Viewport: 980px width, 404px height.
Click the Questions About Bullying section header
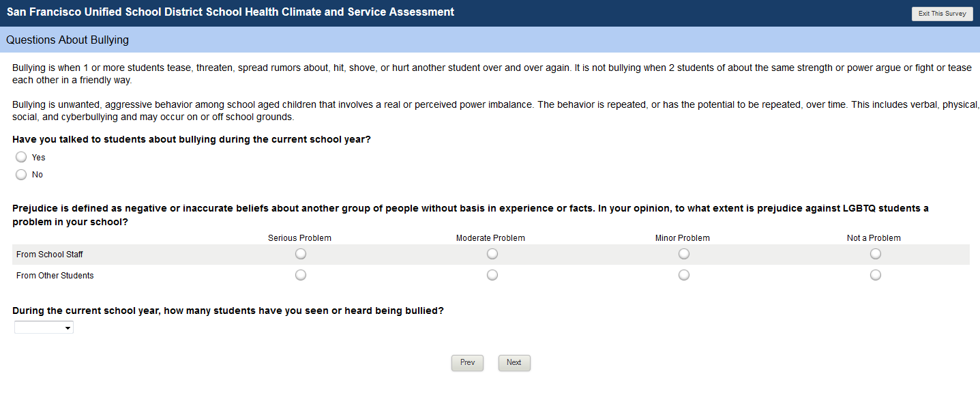pos(68,40)
